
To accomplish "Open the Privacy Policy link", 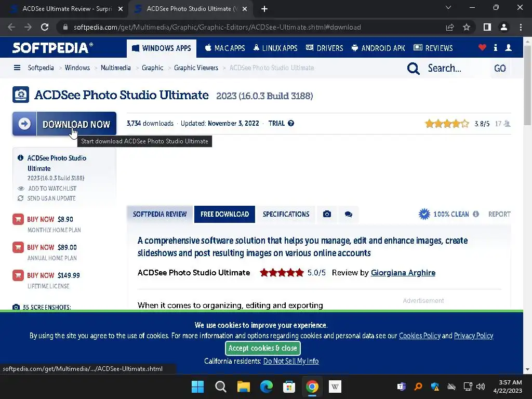I will point(474,336).
